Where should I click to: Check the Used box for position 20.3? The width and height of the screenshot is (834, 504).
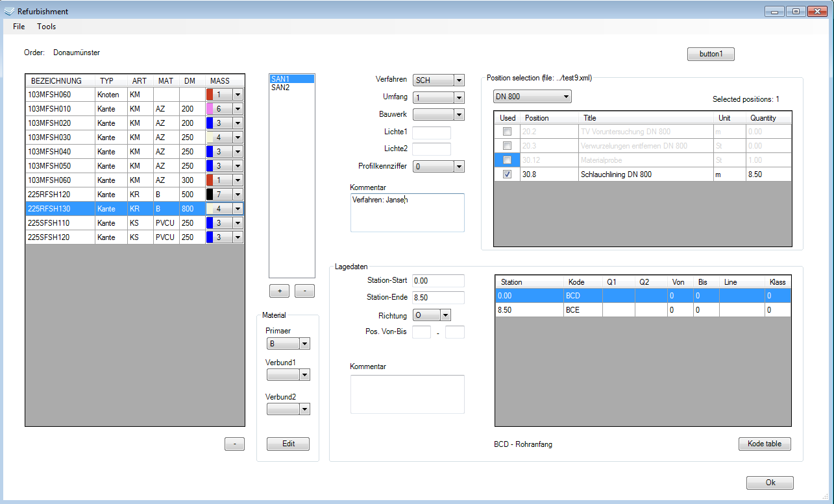pos(507,146)
